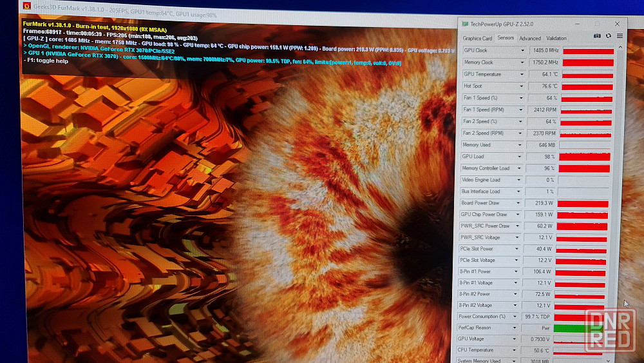The width and height of the screenshot is (644, 363).
Task: Open the 8-Pin #1 Power dropdown
Action: [515, 271]
